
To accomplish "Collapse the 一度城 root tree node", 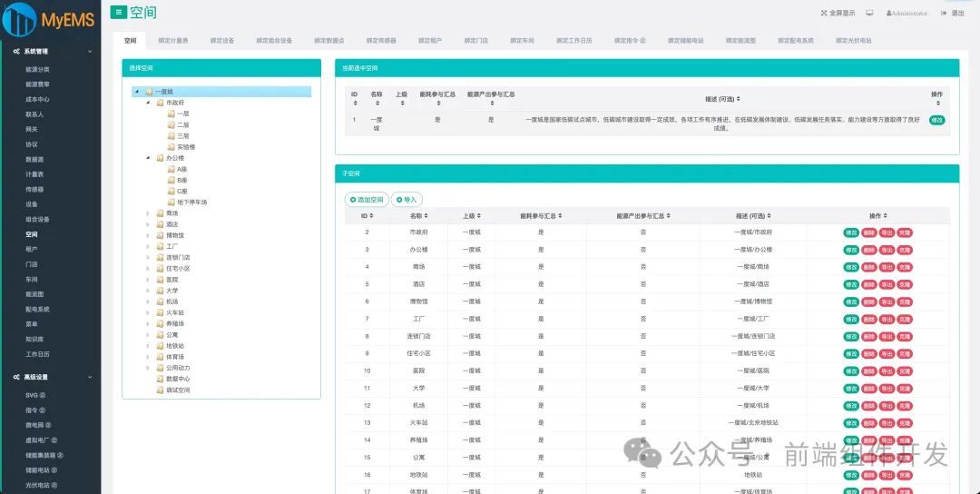I will (137, 92).
